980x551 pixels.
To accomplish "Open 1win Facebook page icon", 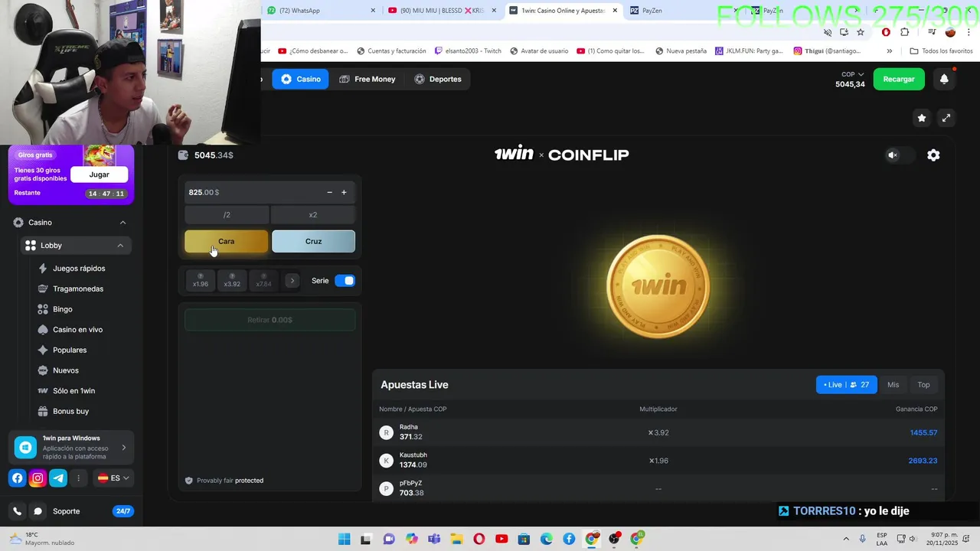I will pyautogui.click(x=18, y=478).
